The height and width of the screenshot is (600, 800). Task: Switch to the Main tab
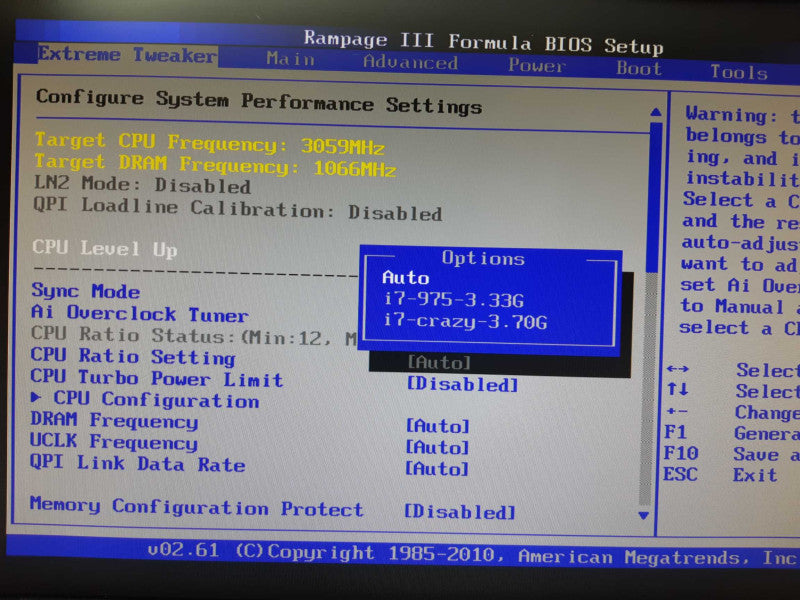(x=290, y=59)
